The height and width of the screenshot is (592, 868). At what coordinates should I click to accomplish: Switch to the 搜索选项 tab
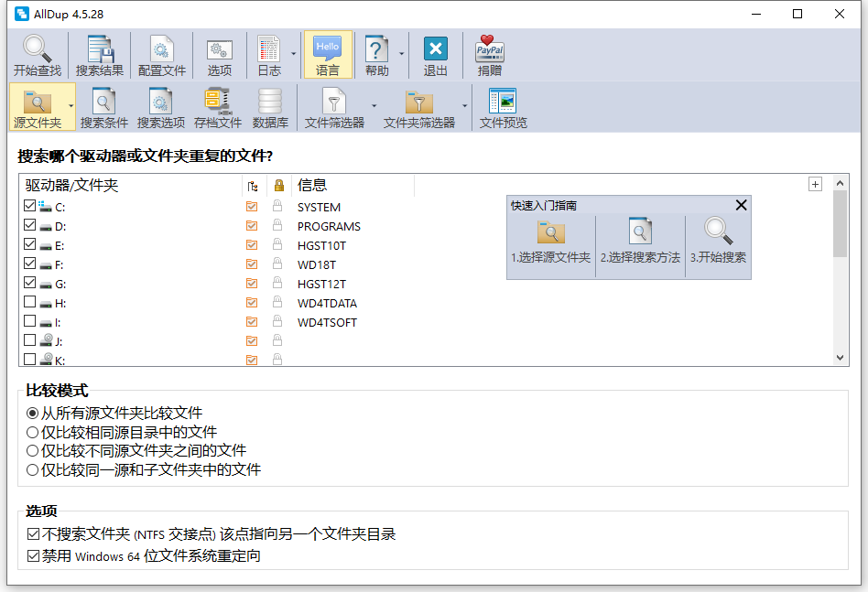point(161,107)
